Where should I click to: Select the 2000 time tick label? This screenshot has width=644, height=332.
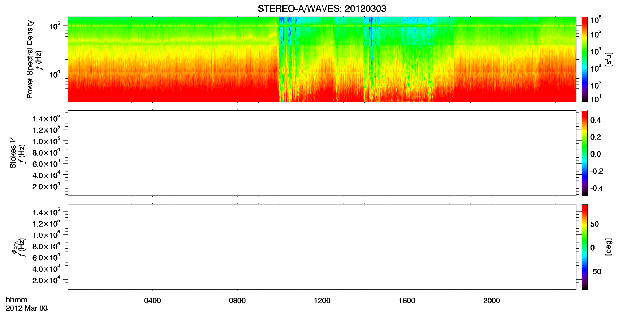pos(492,301)
